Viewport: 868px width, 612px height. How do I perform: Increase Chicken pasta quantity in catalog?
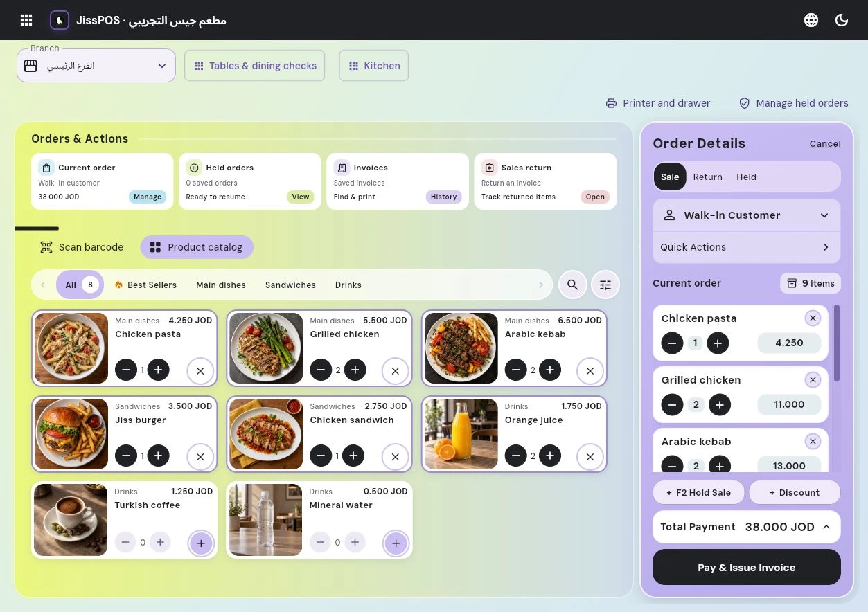(x=158, y=370)
